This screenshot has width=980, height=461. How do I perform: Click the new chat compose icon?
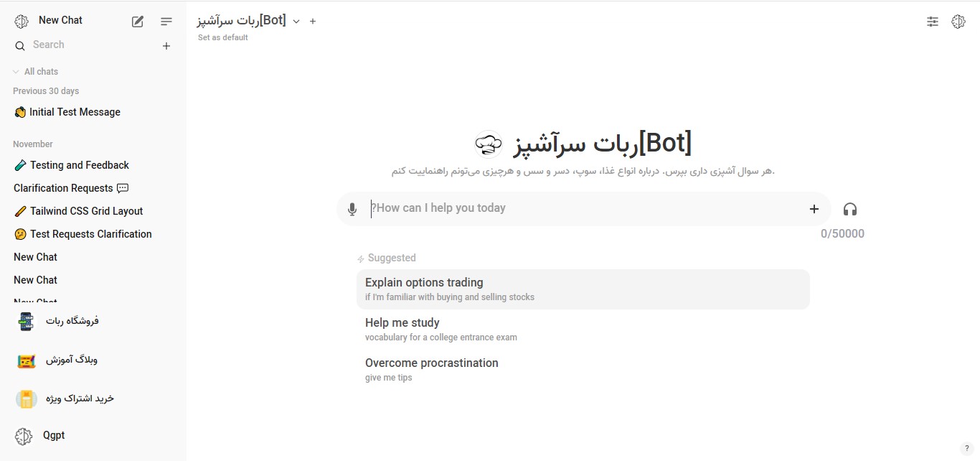click(138, 22)
